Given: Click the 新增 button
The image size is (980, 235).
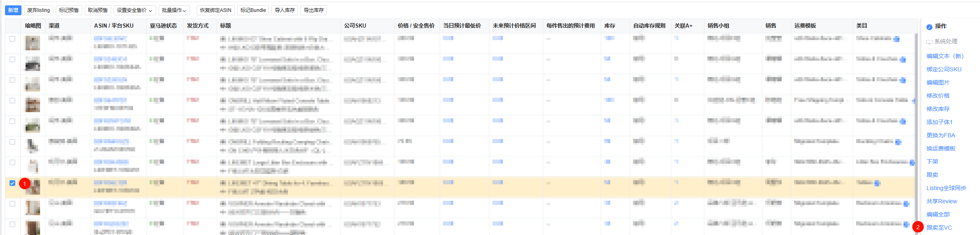Looking at the screenshot, I should (x=13, y=10).
